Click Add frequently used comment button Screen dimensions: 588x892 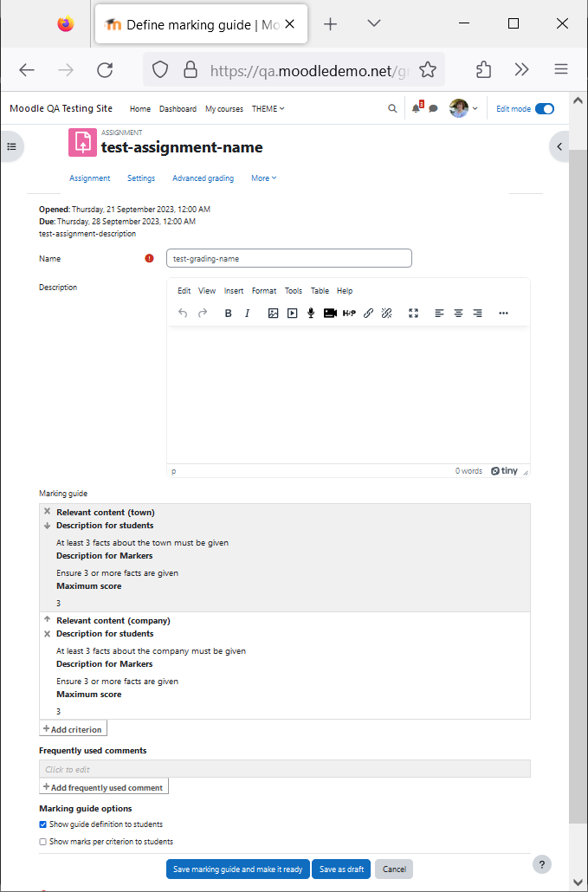pos(104,787)
